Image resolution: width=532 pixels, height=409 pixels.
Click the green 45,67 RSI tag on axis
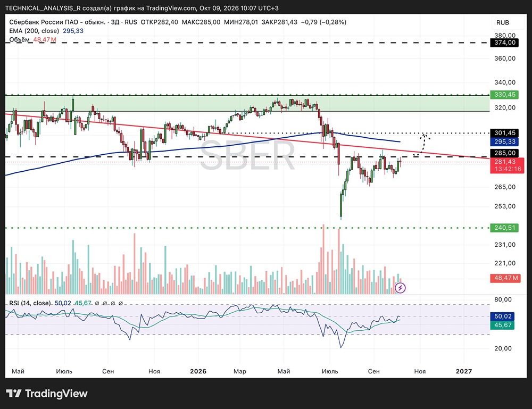pyautogui.click(x=503, y=325)
